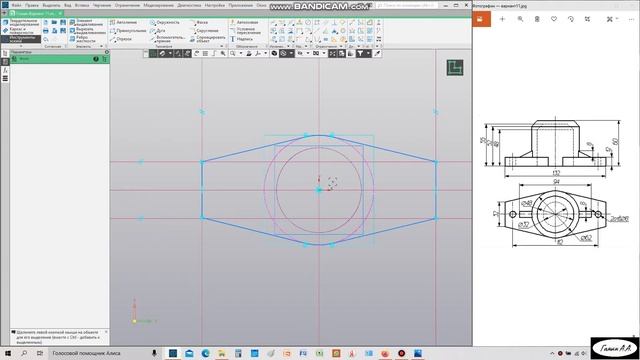Open the Моделирование menu
Image resolution: width=640 pixels, height=360 pixels.
158,5
